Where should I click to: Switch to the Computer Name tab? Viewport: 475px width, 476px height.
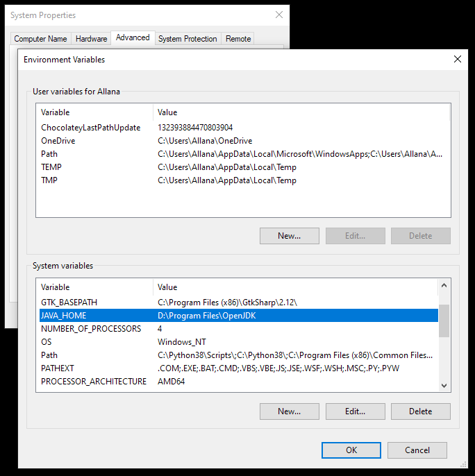tap(40, 39)
